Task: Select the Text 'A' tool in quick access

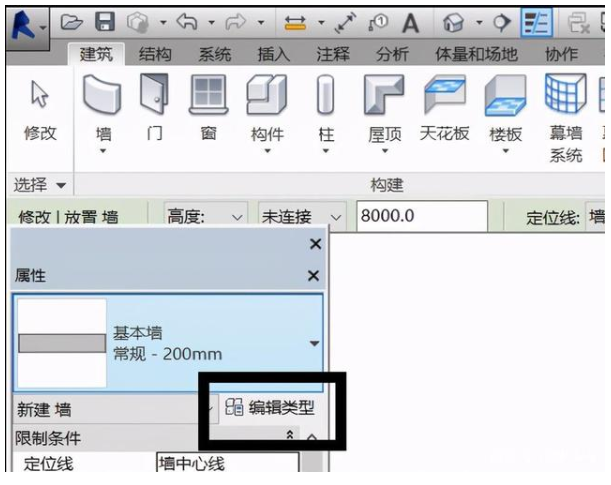Action: click(x=410, y=21)
